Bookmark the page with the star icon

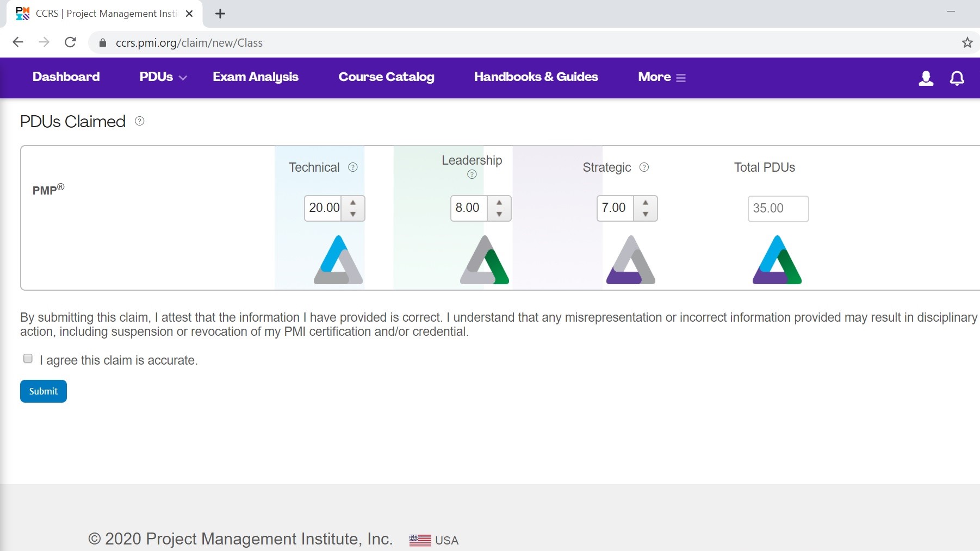tap(967, 42)
